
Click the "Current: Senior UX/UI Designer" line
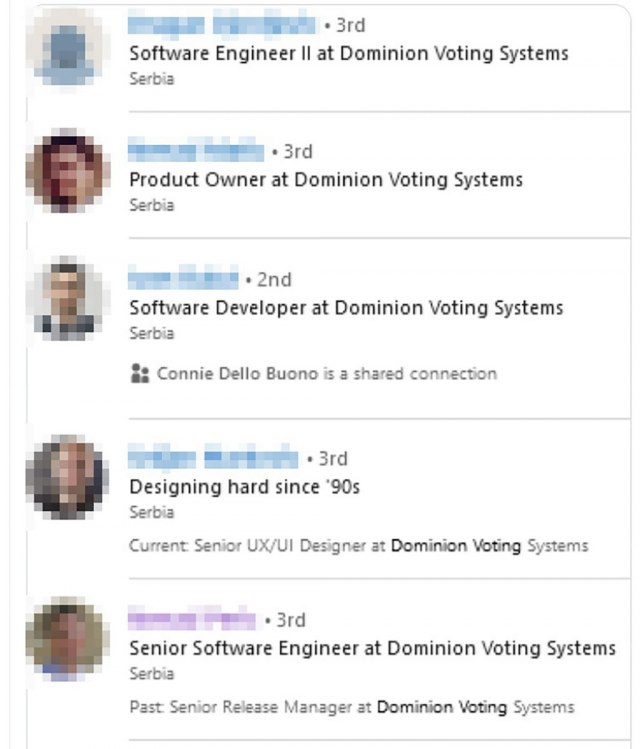click(x=358, y=546)
